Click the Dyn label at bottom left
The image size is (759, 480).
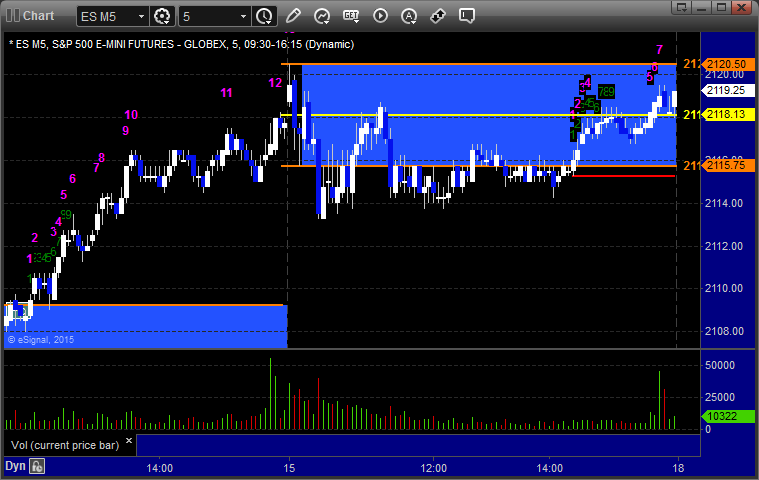pos(15,466)
